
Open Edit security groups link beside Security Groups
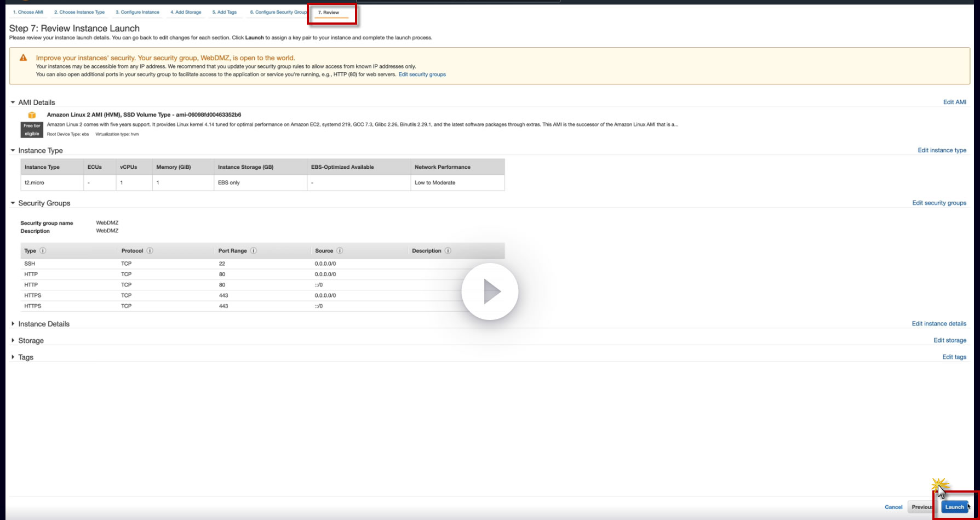pos(939,203)
